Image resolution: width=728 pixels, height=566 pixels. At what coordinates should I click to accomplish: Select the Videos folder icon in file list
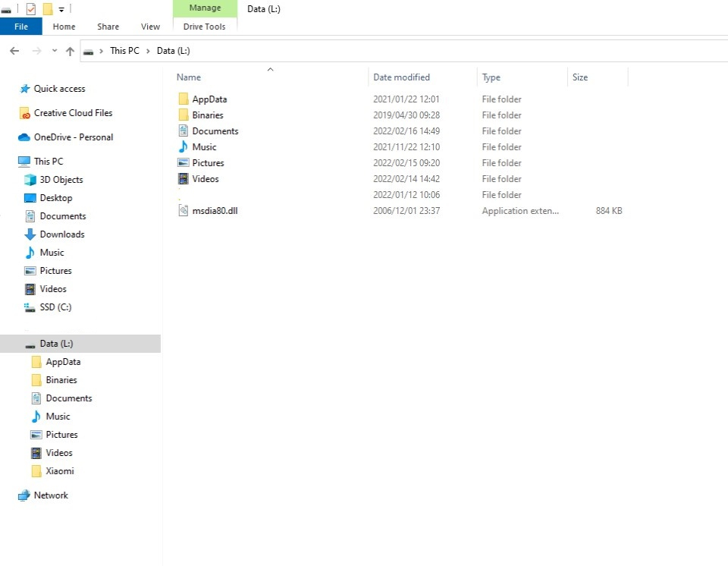coord(184,178)
